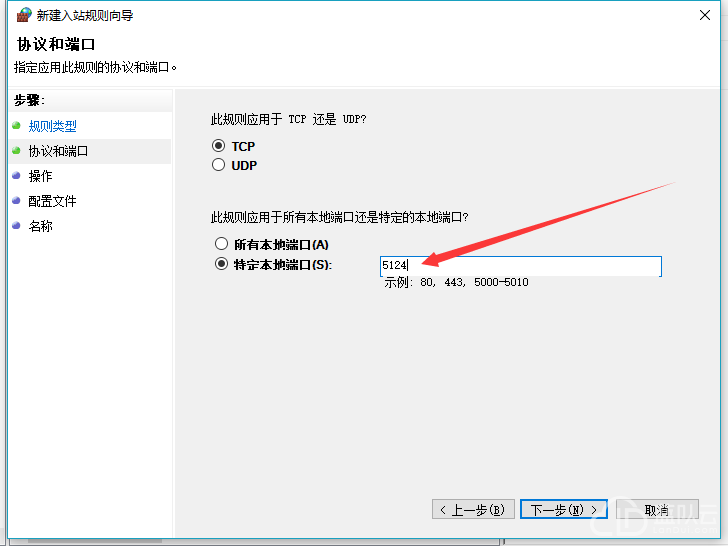
Task: Click the window title 新建入站规则向导
Action: pyautogui.click(x=85, y=15)
